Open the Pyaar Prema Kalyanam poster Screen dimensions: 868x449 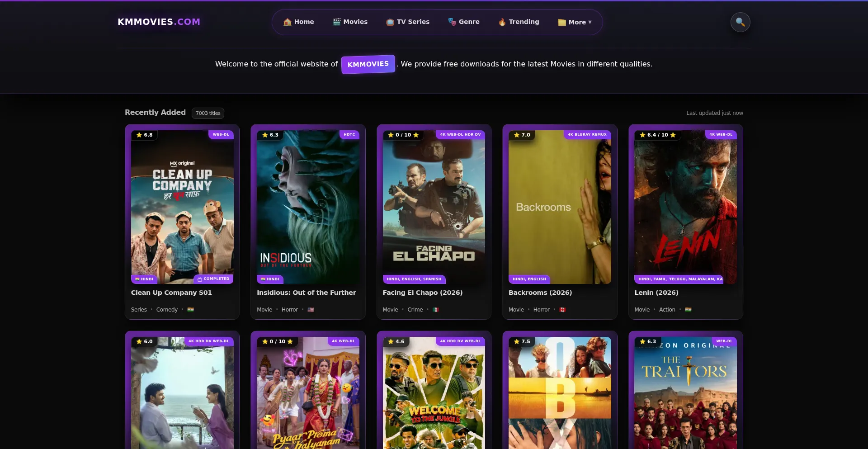[308, 393]
